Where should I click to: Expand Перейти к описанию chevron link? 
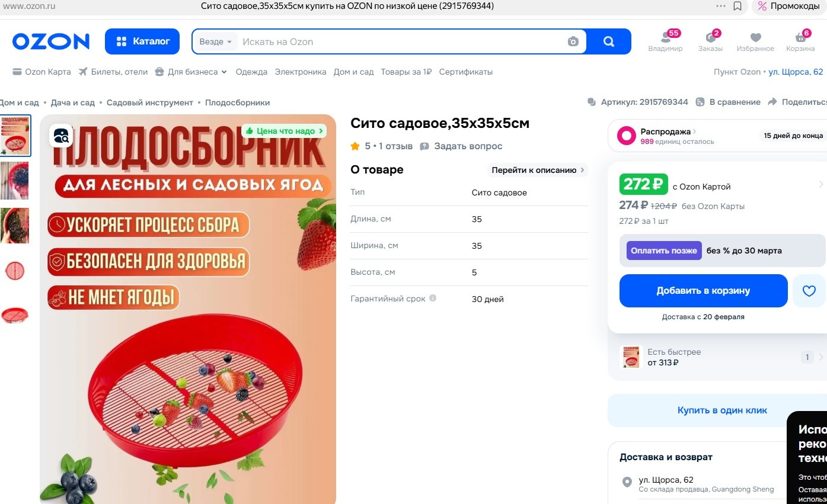pos(538,170)
